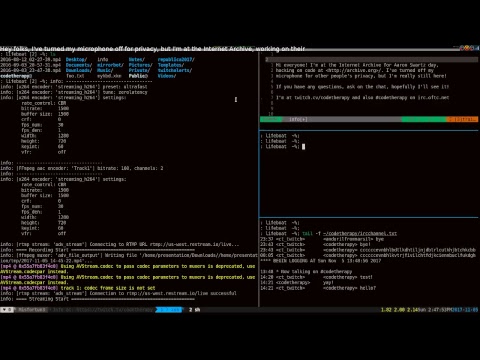Click the FFmpeg aac encoder 'Track1' line
480x360 pixels.
pos(82,168)
